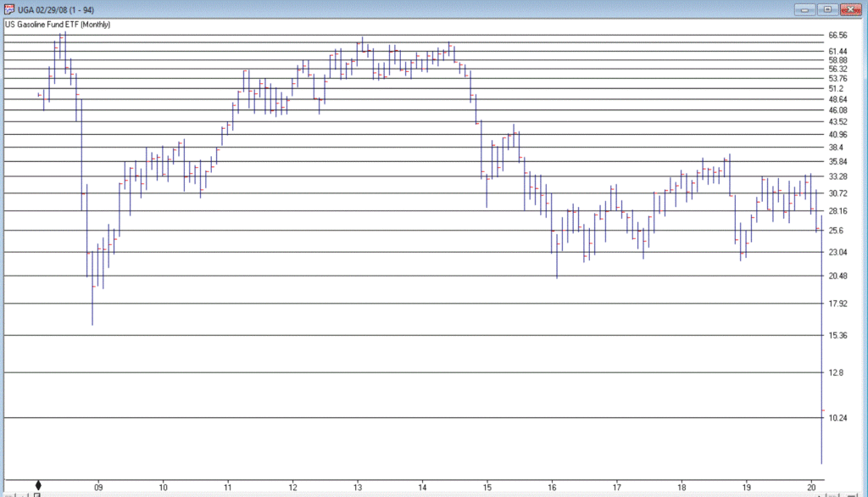
Task: Maximize the UGA chart window
Action: coord(827,9)
